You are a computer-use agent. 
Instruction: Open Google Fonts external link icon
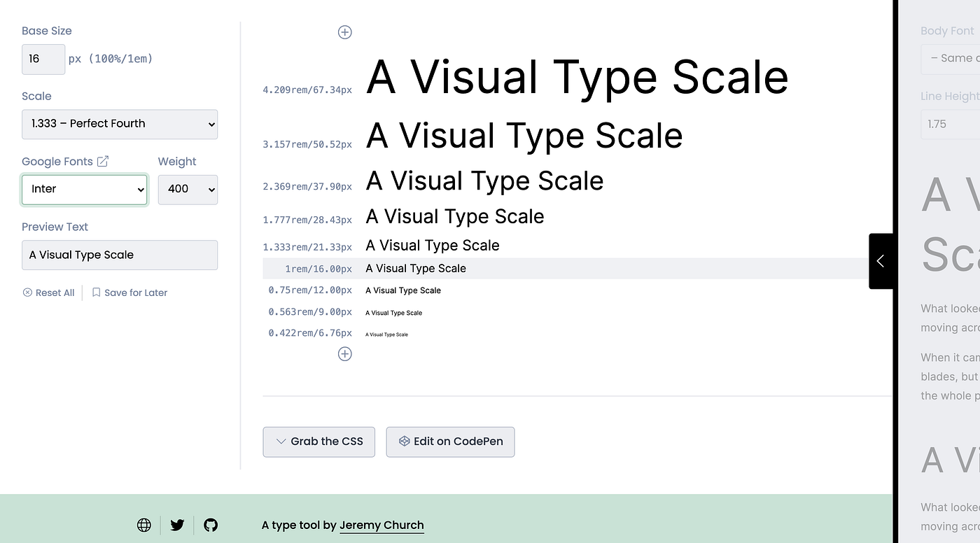pyautogui.click(x=103, y=162)
